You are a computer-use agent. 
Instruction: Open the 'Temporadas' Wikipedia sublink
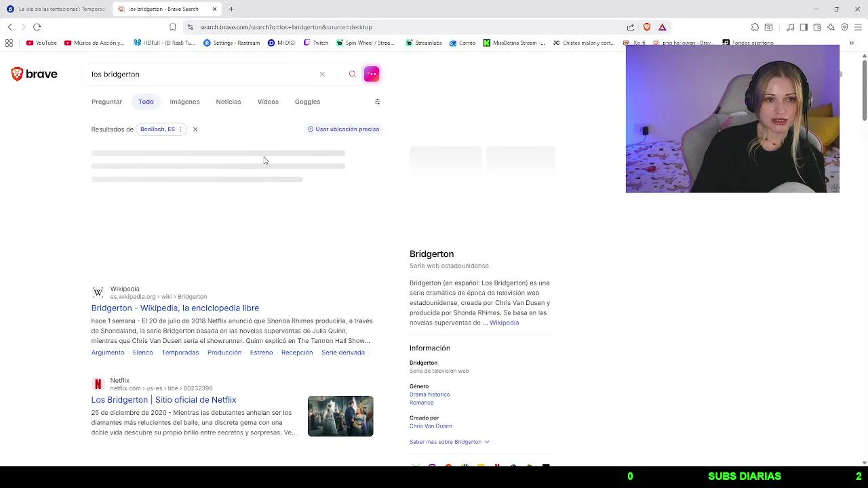(x=180, y=352)
